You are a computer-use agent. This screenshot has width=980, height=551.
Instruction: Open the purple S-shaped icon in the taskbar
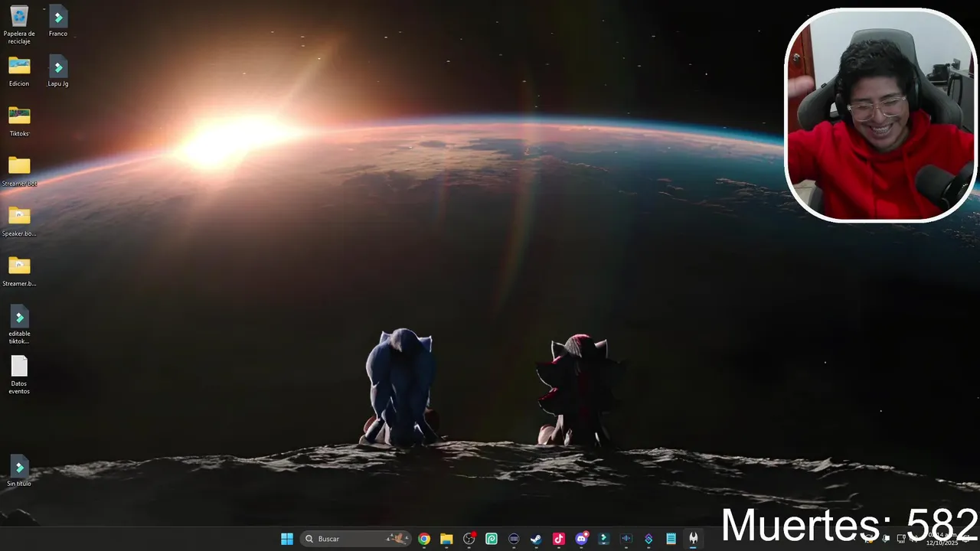[x=648, y=539]
